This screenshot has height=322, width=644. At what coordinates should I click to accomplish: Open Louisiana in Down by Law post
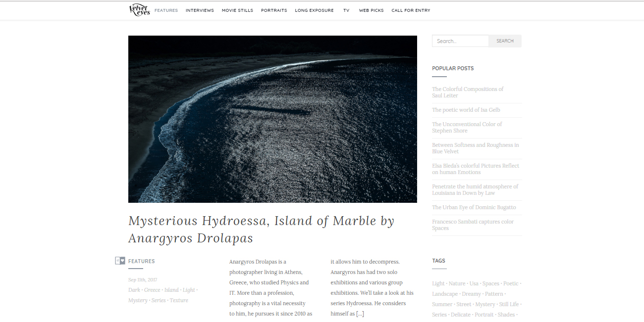click(475, 190)
